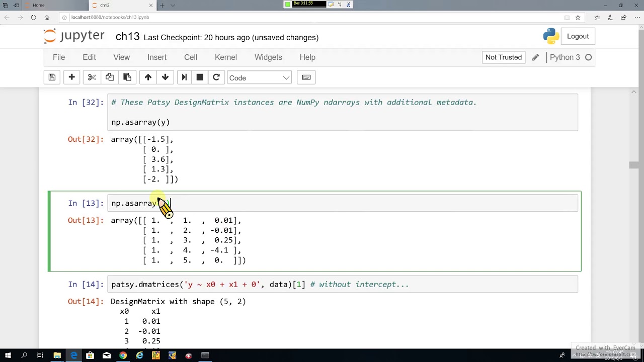Screen dimensions: 644x362
Task: Copy selected cells toolbar icon
Action: click(x=109, y=77)
